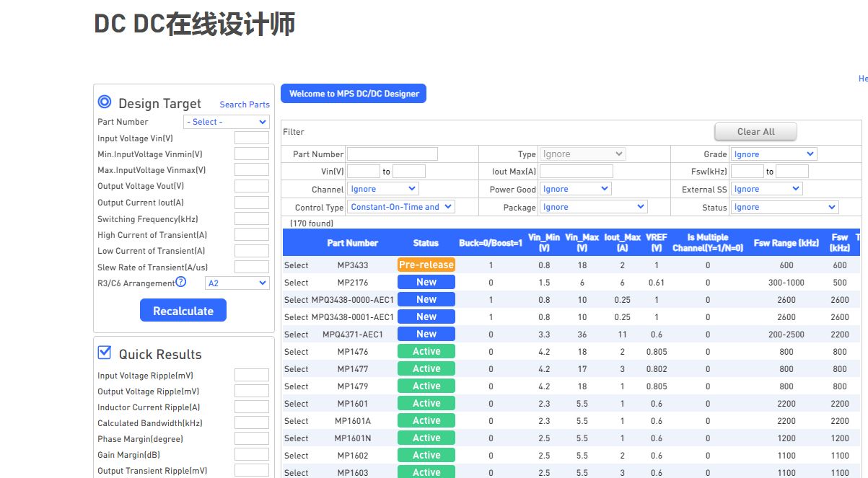Click the Is Multiple Channel column header
The image size is (868, 478).
[x=708, y=242]
